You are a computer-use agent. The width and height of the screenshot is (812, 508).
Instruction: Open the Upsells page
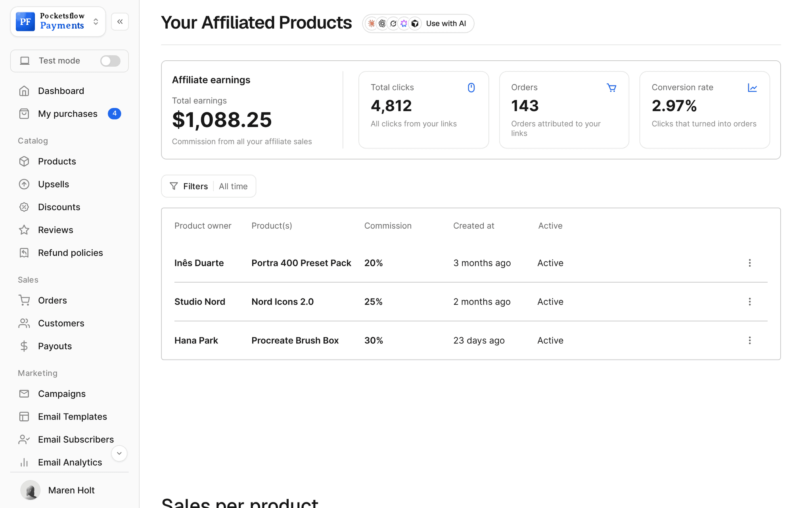[54, 184]
